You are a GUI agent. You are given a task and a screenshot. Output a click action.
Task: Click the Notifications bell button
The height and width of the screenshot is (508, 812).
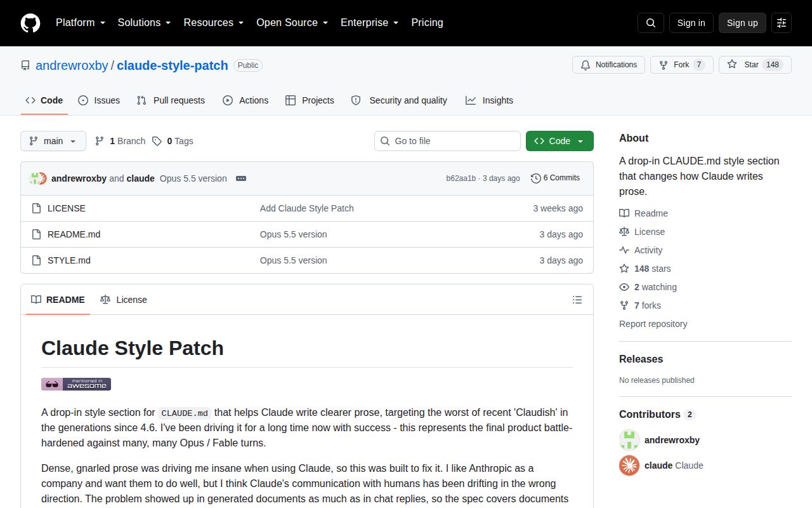click(x=609, y=65)
